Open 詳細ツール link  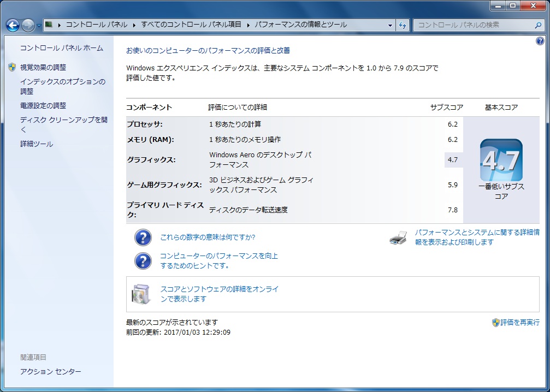37,144
